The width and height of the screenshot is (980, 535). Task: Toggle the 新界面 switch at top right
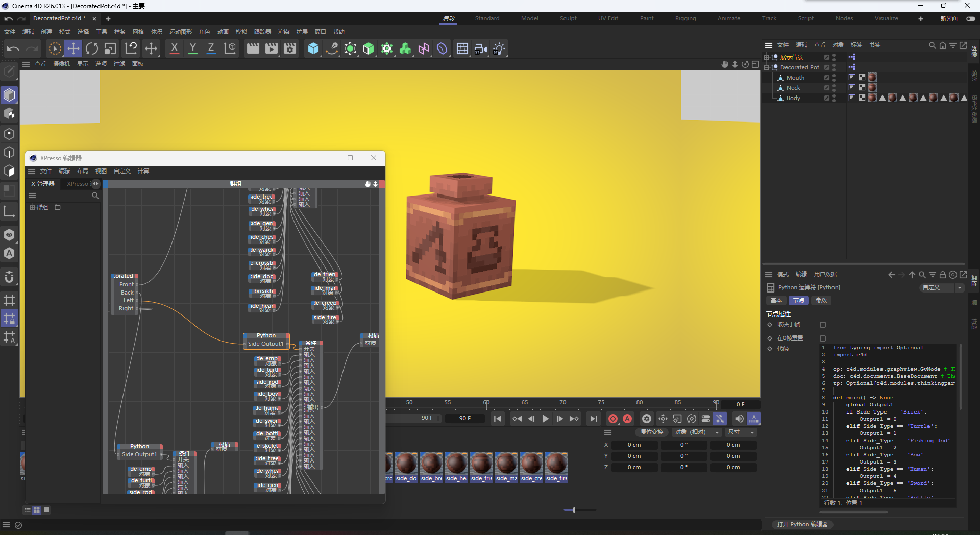[x=971, y=18]
